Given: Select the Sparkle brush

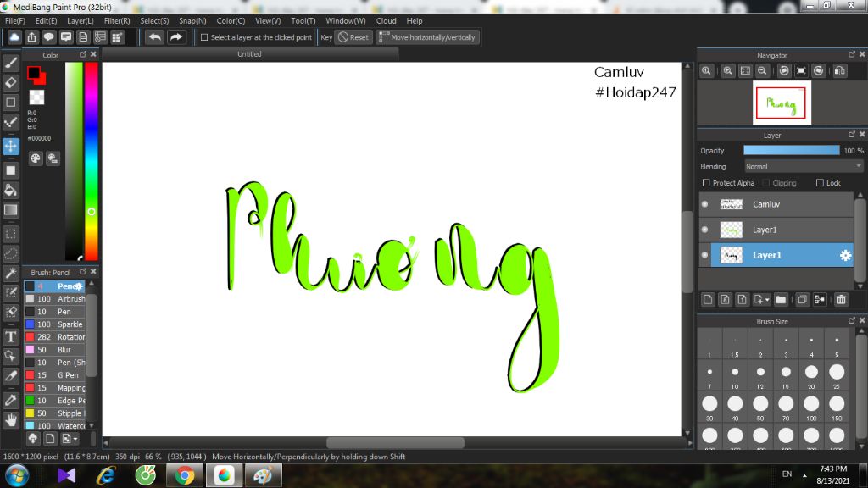Looking at the screenshot, I should click(55, 324).
